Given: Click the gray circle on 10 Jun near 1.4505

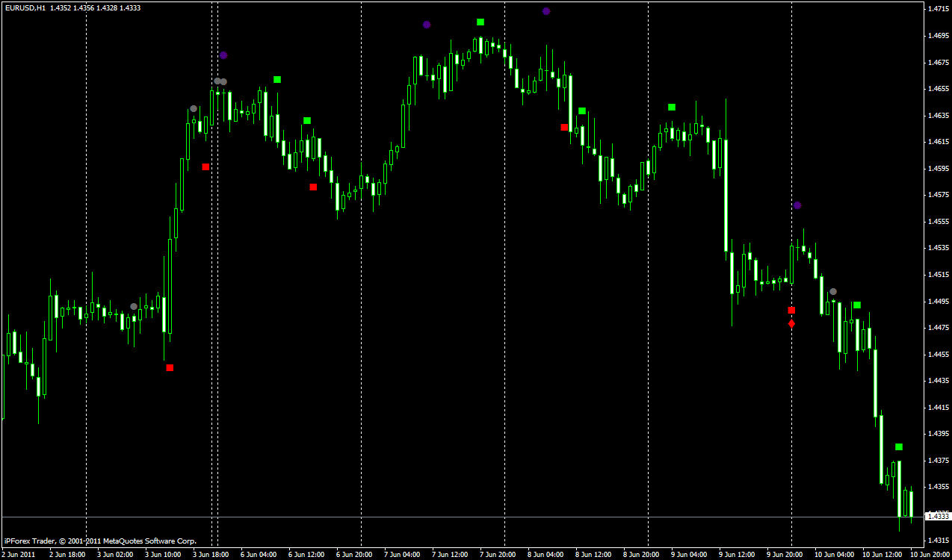Looking at the screenshot, I should pyautogui.click(x=833, y=291).
